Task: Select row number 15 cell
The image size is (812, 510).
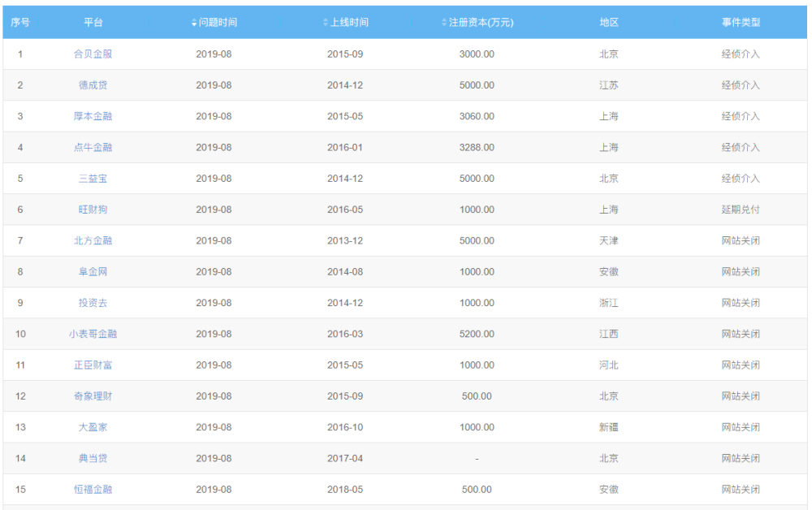Action: [20, 489]
